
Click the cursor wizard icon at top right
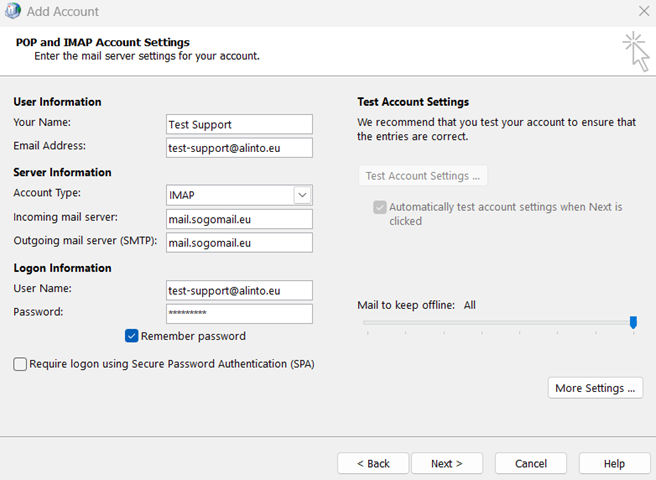(x=634, y=51)
